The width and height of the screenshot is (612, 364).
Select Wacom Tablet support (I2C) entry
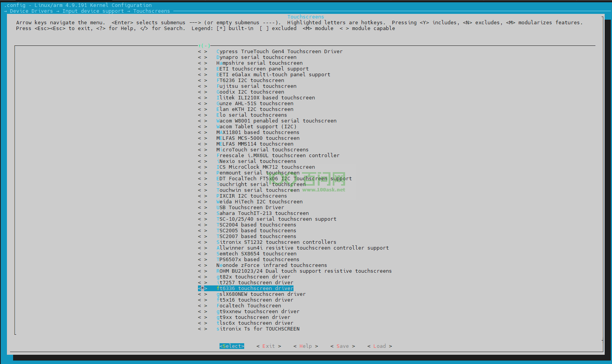(x=256, y=126)
